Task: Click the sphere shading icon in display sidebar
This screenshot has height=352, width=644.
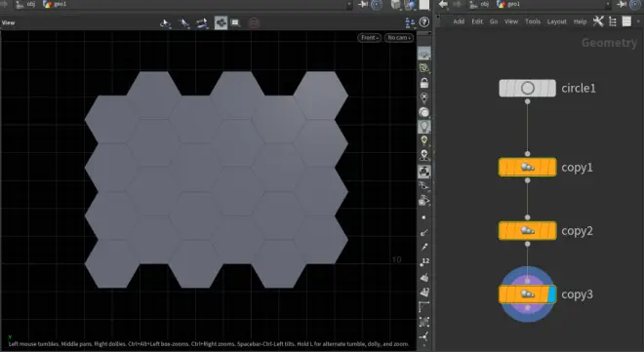Action: pyautogui.click(x=424, y=112)
